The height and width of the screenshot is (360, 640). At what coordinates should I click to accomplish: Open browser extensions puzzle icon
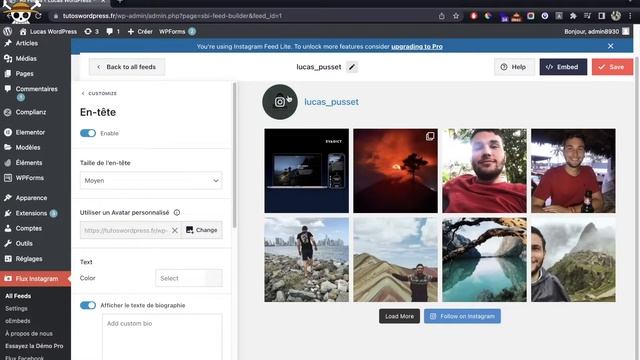573,16
